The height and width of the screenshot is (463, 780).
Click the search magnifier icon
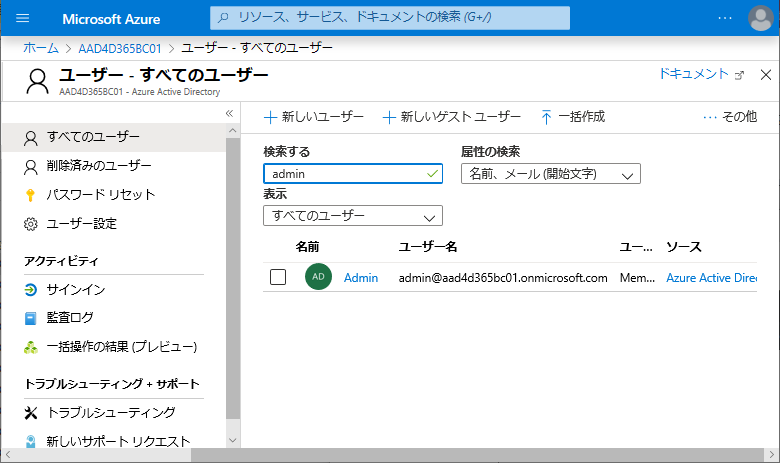click(x=223, y=18)
